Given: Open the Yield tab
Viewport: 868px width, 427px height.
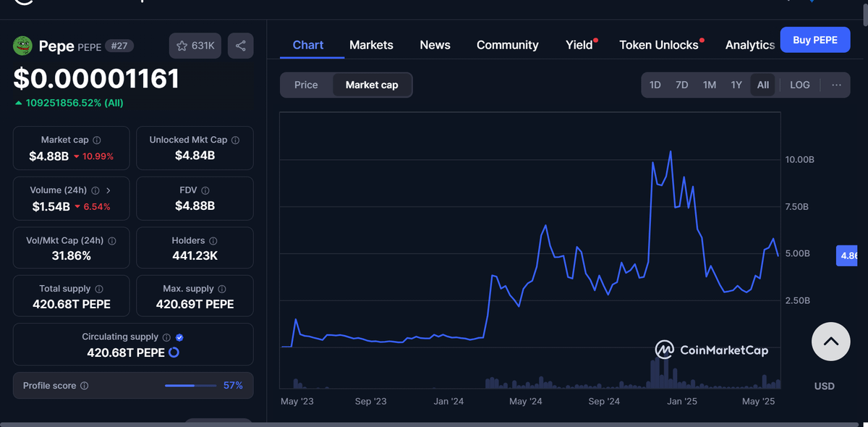Looking at the screenshot, I should coord(579,45).
